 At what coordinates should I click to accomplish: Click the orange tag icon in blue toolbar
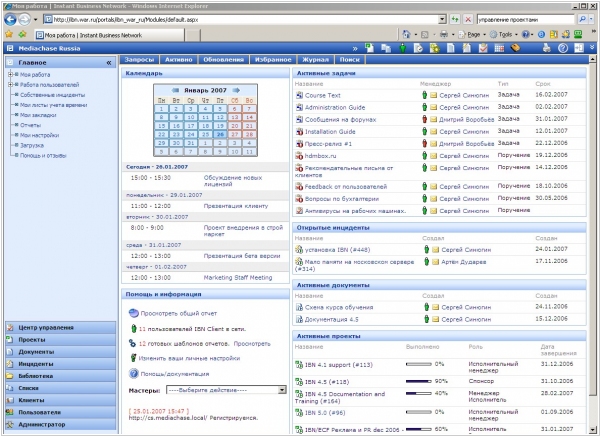click(x=515, y=48)
